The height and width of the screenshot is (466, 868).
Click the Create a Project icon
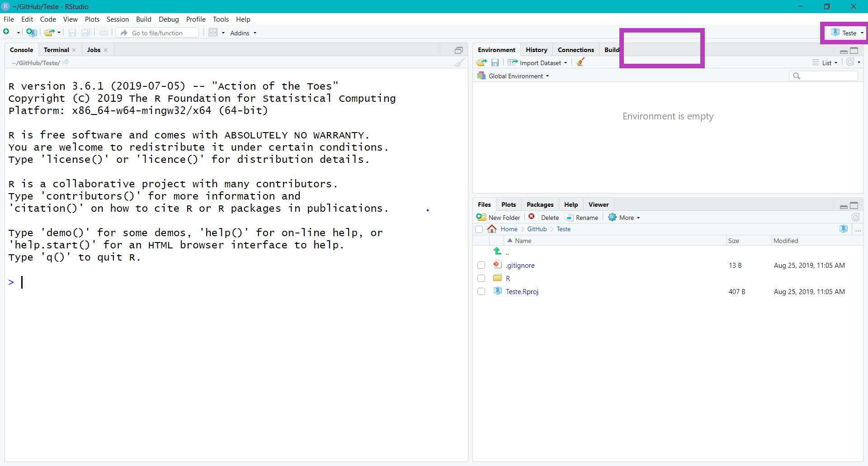[x=31, y=33]
